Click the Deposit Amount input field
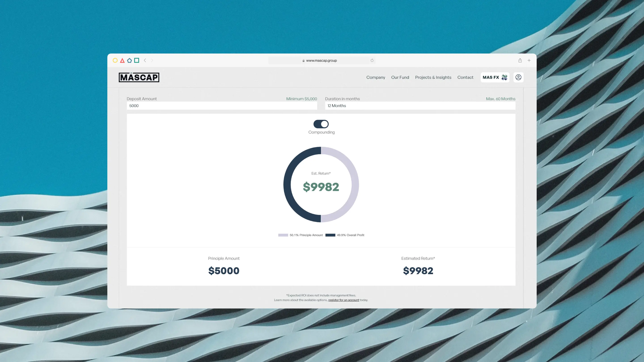Screen dimensions: 644x362 pos(222,106)
